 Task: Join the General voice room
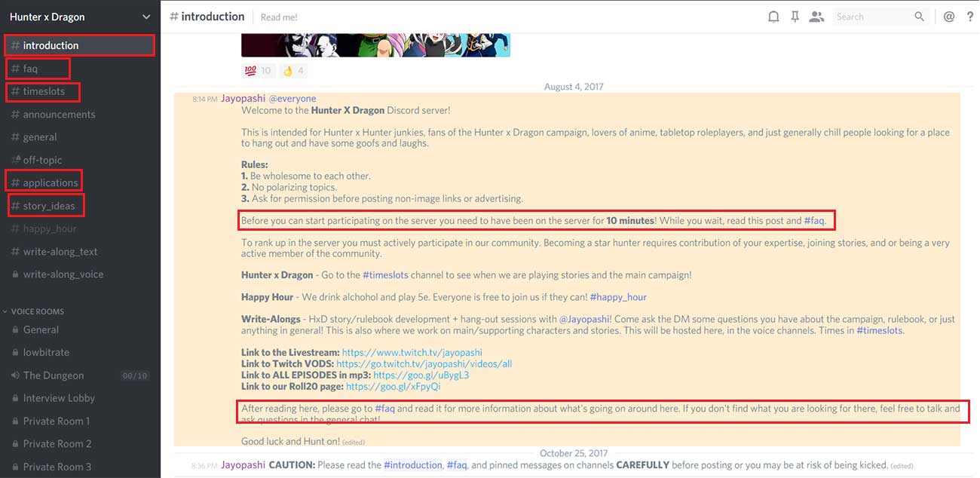(x=80, y=329)
